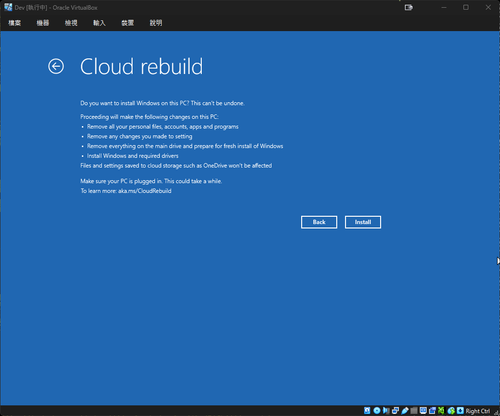Open the 檢視 menu
This screenshot has width=500, height=416.
point(71,23)
